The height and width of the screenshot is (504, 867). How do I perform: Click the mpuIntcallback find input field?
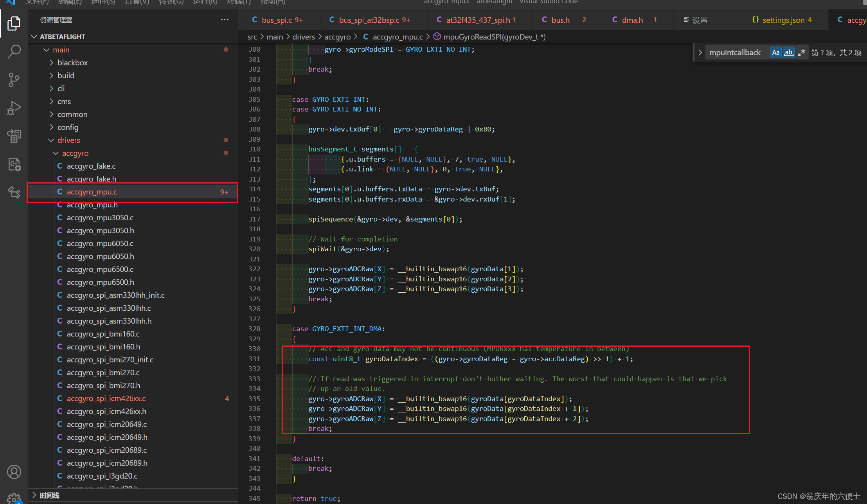[736, 52]
